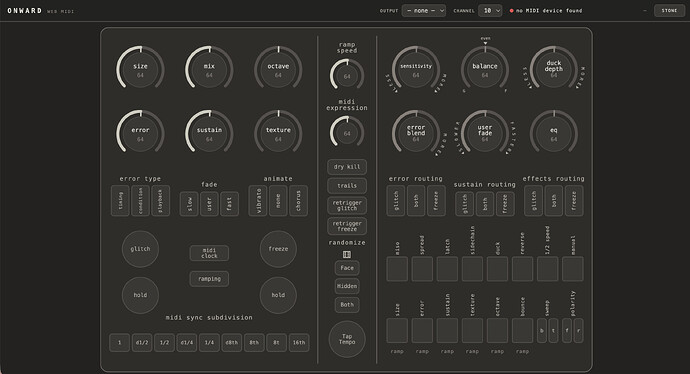
Task: Click the red MIDI device status dot
Action: click(x=511, y=11)
